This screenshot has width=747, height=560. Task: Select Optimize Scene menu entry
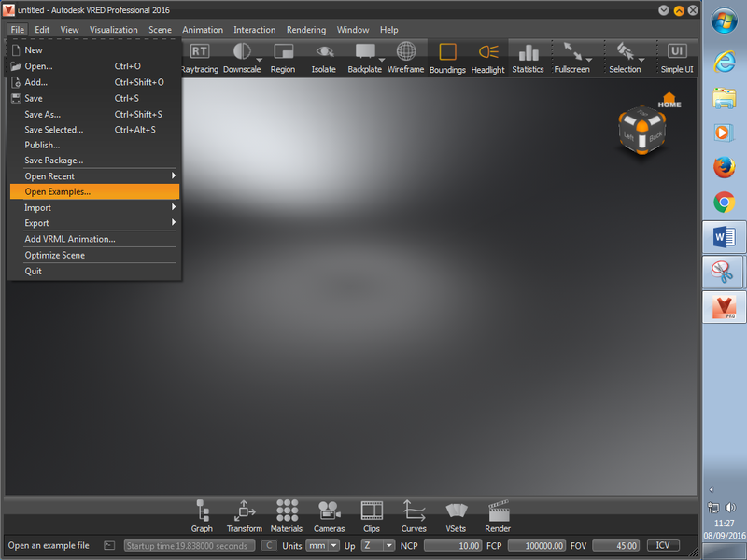click(94, 255)
